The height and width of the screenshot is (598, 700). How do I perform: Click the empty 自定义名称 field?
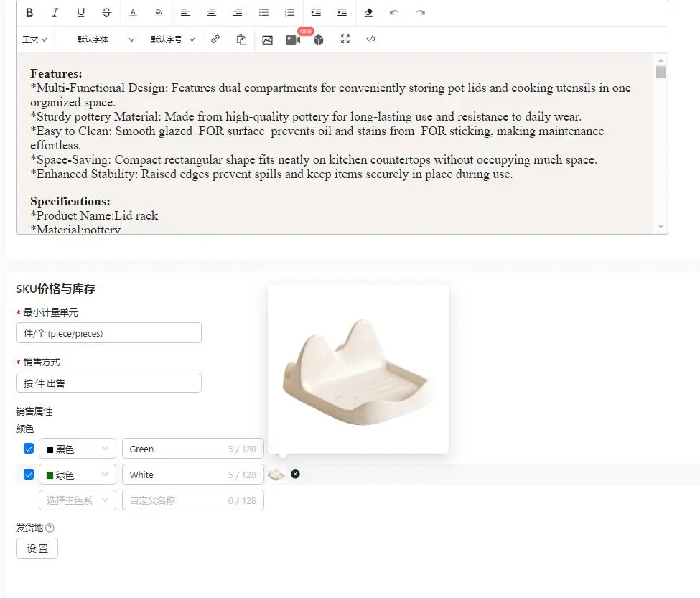(x=193, y=500)
